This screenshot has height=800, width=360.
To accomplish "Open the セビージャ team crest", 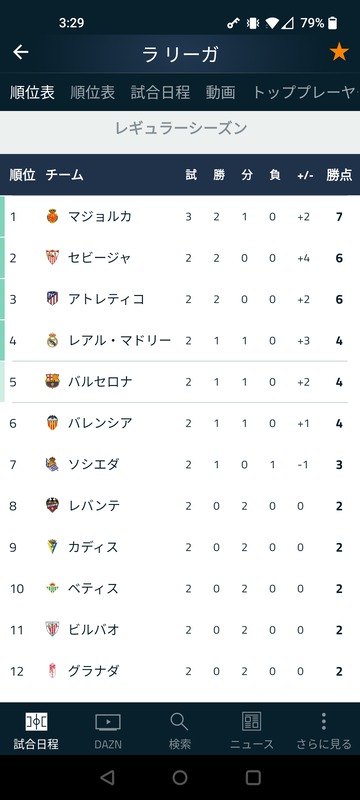I will pos(53,258).
